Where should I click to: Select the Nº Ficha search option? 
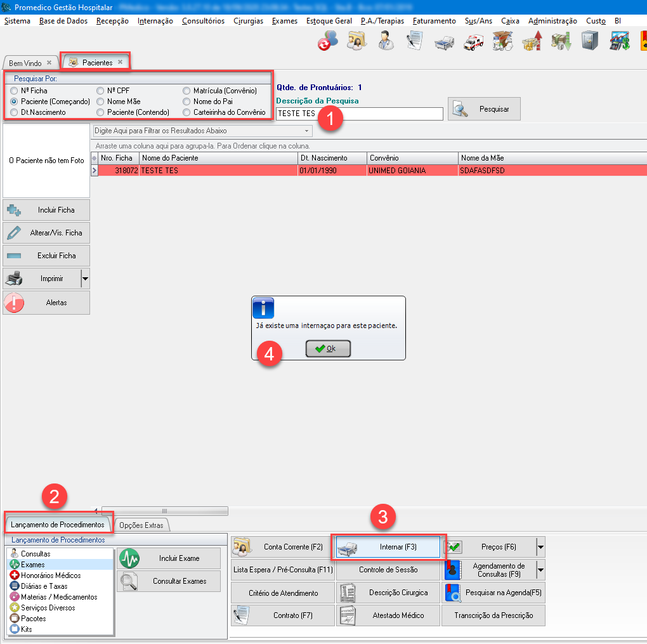click(x=15, y=91)
